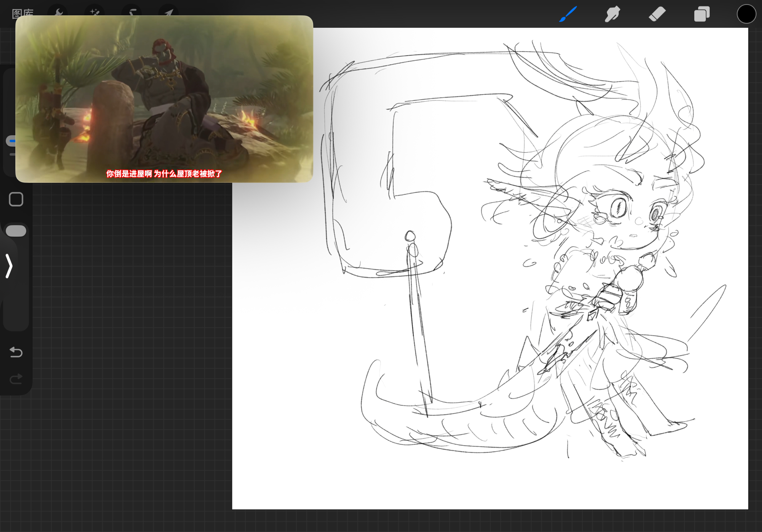This screenshot has width=762, height=532.
Task: Open the Layers panel
Action: pos(701,14)
